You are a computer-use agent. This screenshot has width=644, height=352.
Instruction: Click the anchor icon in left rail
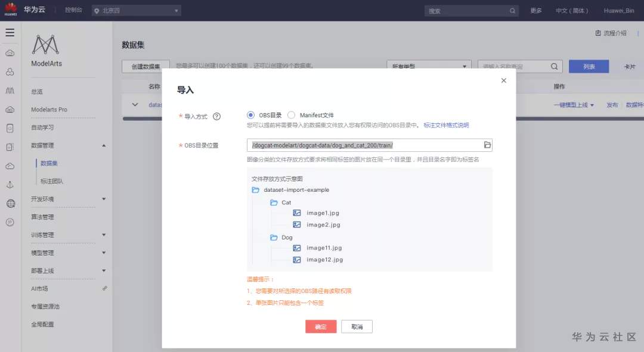[10, 185]
